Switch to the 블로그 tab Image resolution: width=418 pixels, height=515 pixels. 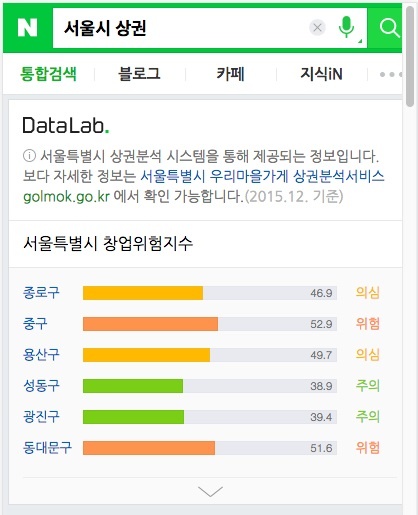point(139,74)
